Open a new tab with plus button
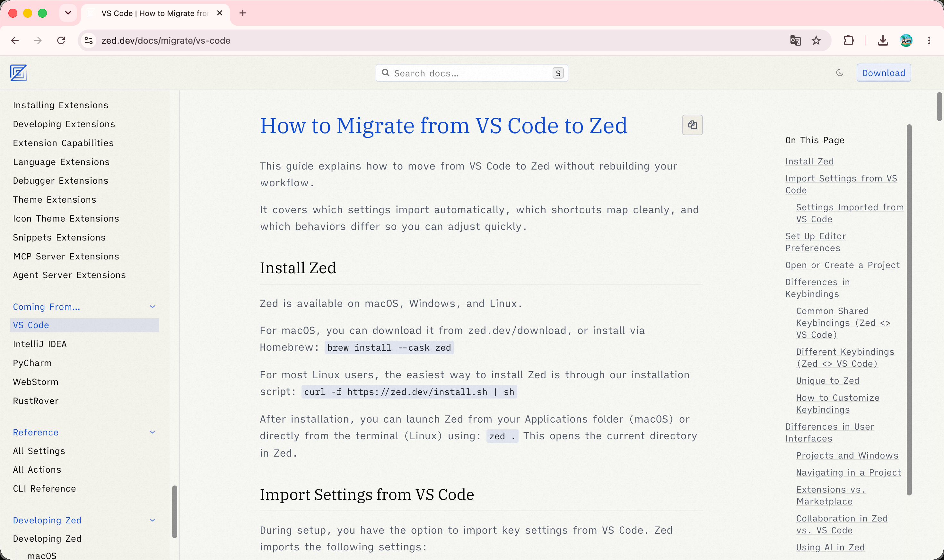Screen dimensions: 944x560 [x=243, y=13]
